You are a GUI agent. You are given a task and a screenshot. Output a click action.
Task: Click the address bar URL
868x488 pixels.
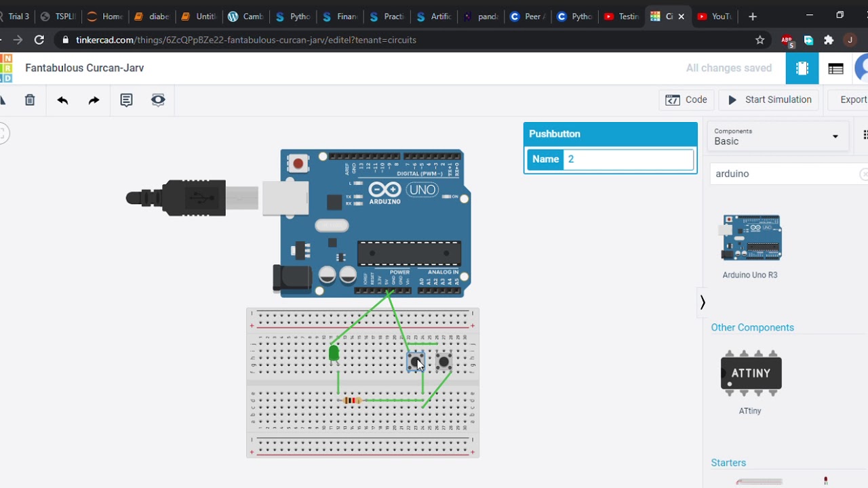point(246,40)
